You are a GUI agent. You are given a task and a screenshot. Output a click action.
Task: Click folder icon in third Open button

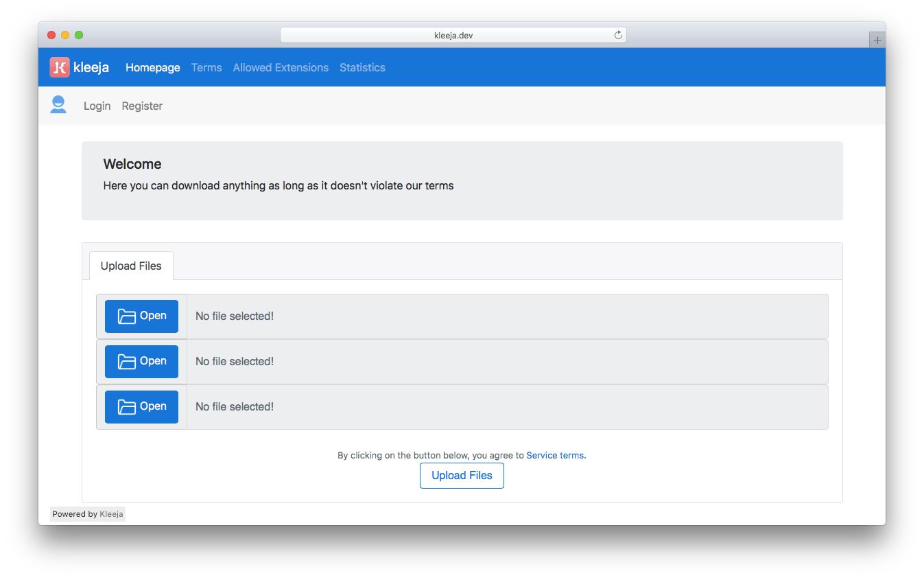(x=127, y=407)
